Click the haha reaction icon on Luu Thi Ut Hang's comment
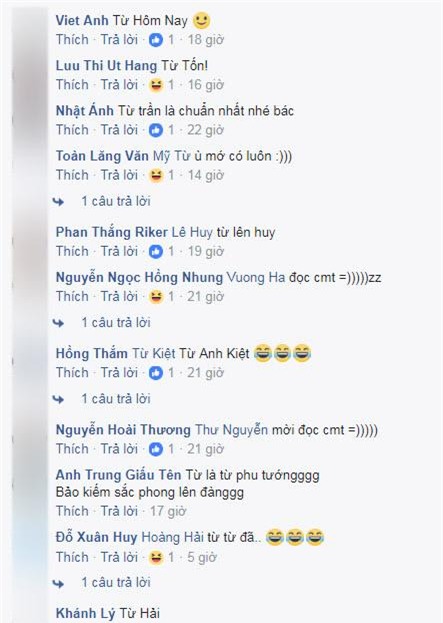 pyautogui.click(x=156, y=85)
